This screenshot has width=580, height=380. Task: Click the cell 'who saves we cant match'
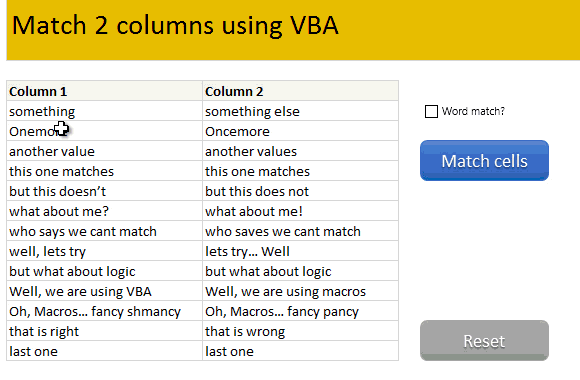tap(300, 231)
